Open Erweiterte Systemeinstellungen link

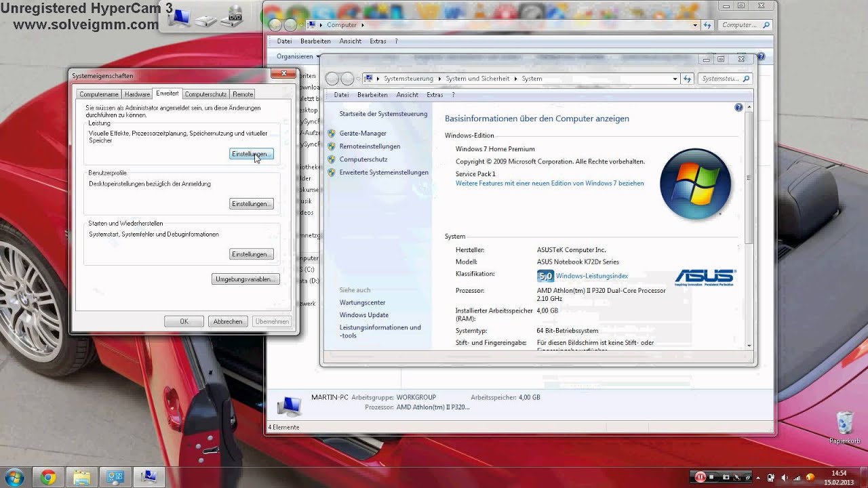(x=384, y=172)
